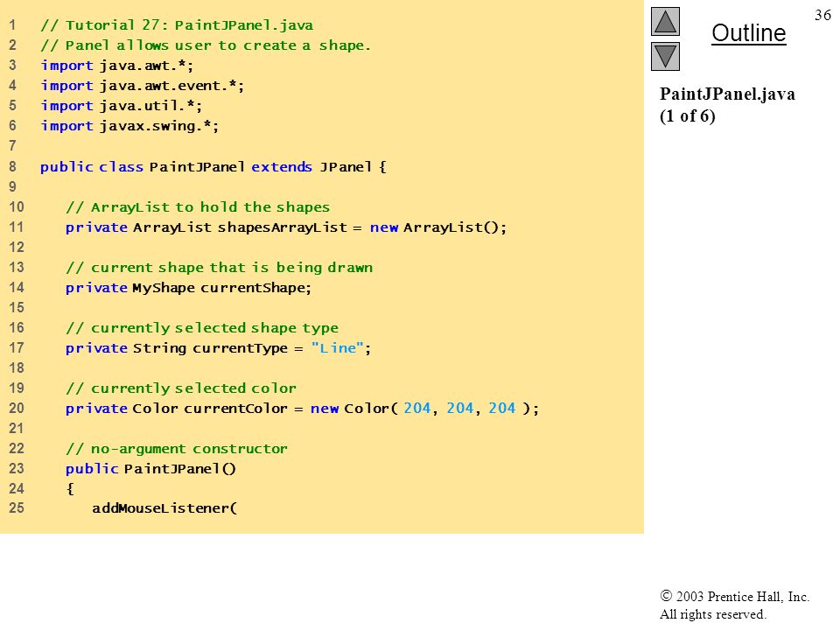This screenshot has width=840, height=630.
Task: Click the "import java.awt.event.*;" line
Action: coord(143,86)
